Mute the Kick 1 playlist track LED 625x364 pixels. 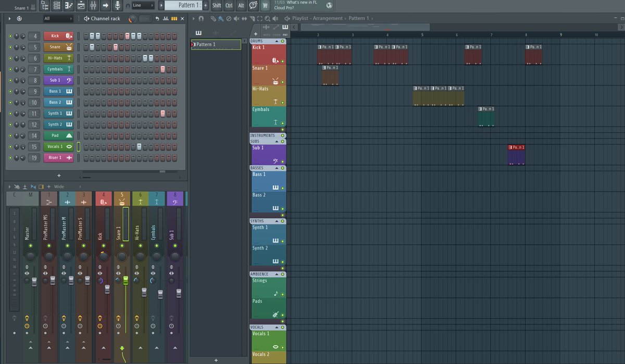pos(283,61)
